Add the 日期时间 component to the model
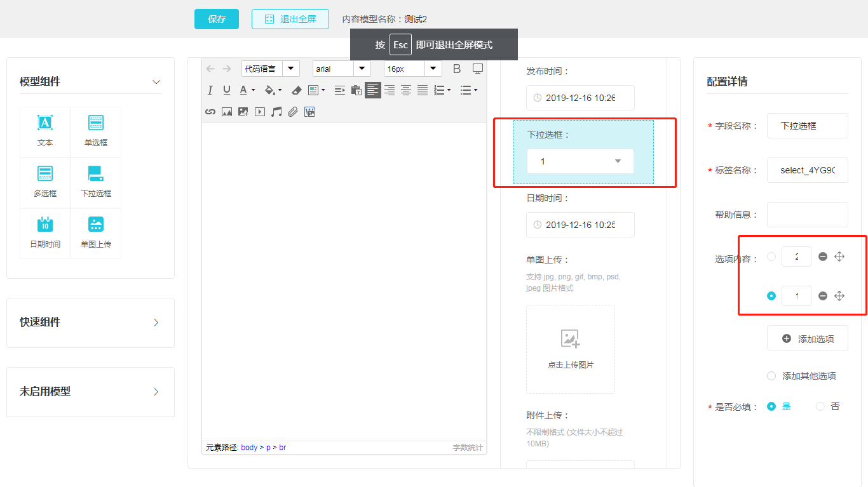Image resolution: width=868 pixels, height=487 pixels. click(45, 233)
